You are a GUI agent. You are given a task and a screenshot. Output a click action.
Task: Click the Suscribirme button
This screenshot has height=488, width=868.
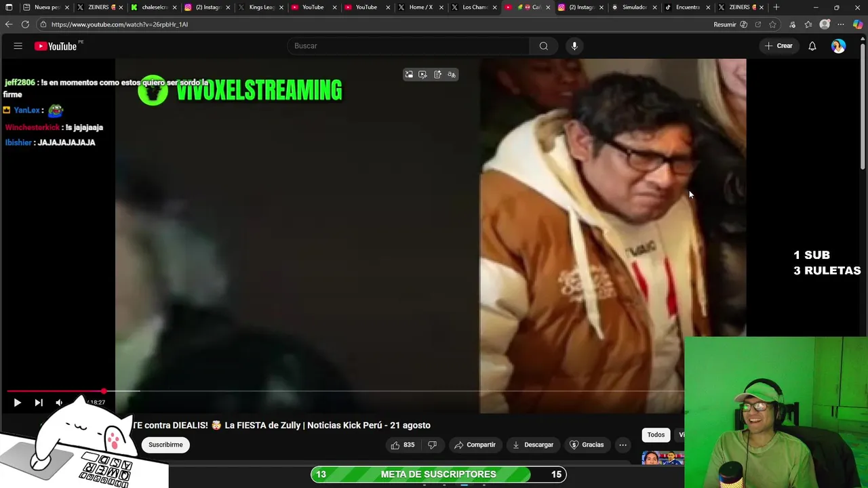165,445
